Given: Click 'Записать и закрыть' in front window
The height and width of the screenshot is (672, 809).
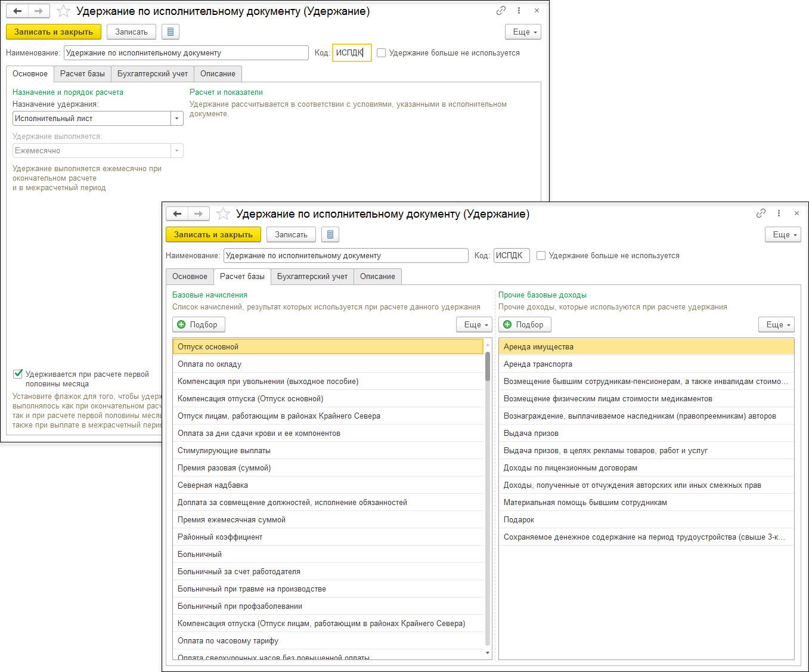Looking at the screenshot, I should pos(213,234).
